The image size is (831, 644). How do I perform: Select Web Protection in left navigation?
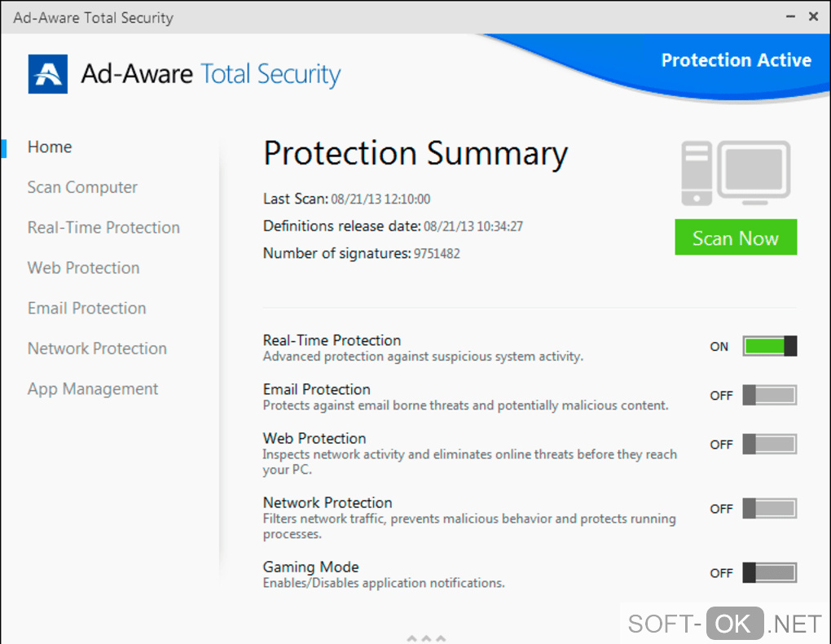83,268
